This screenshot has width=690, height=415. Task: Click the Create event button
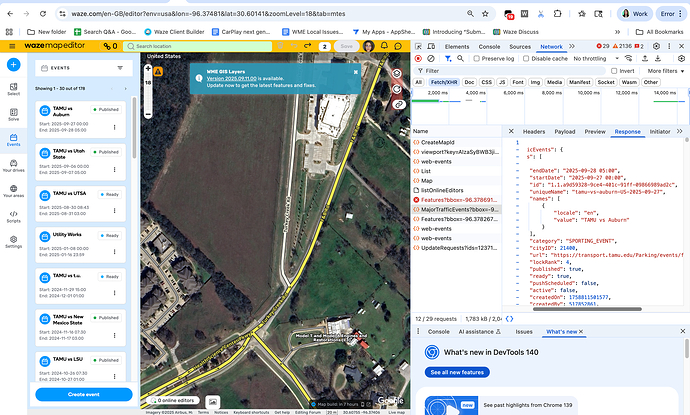[84, 394]
